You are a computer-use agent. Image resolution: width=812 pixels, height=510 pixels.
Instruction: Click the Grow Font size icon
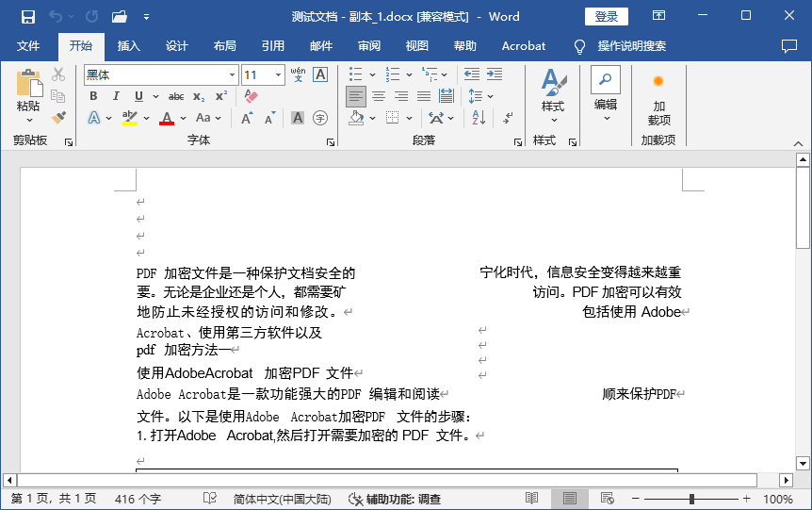pos(247,118)
